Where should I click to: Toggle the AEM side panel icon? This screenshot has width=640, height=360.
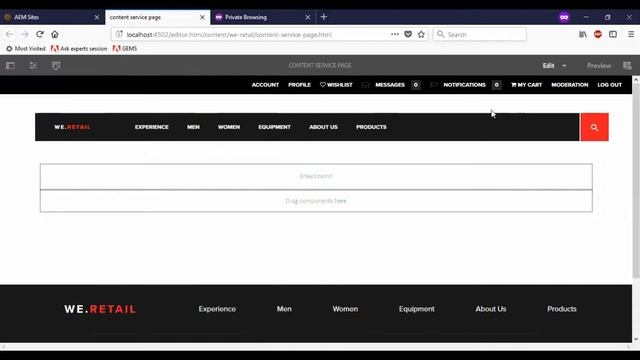pyautogui.click(x=10, y=65)
